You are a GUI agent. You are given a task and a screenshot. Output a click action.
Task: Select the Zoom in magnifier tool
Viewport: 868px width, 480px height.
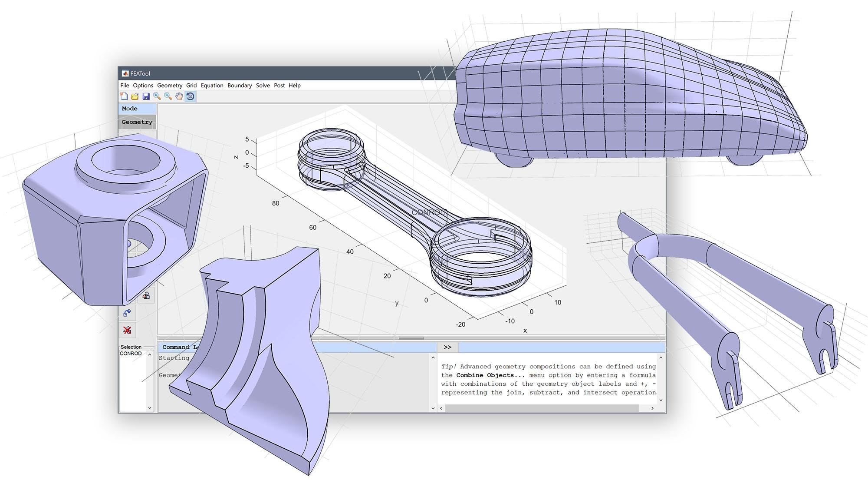(157, 96)
